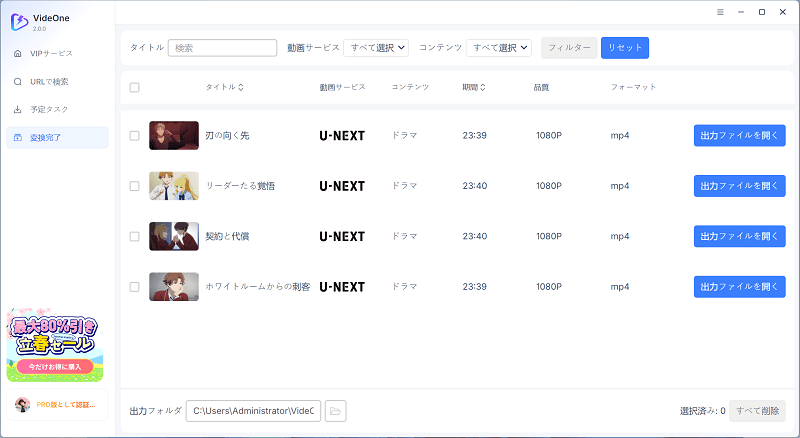Expand the 動画サービス dropdown
The height and width of the screenshot is (438, 800).
(376, 48)
